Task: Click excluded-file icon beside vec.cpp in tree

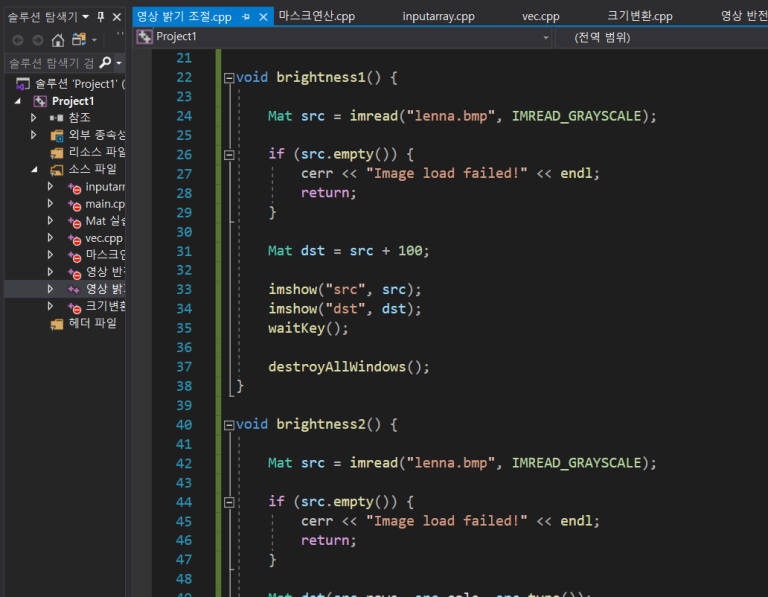Action: point(74,239)
